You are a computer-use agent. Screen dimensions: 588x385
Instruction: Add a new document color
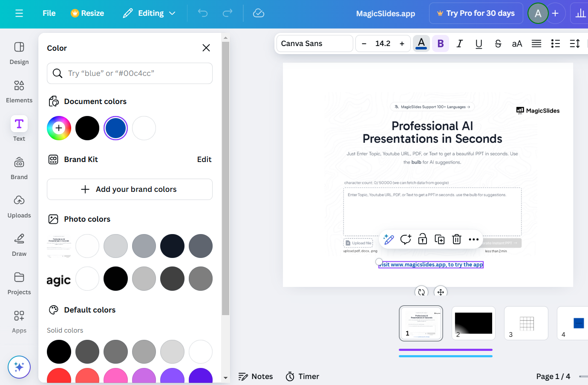click(59, 128)
